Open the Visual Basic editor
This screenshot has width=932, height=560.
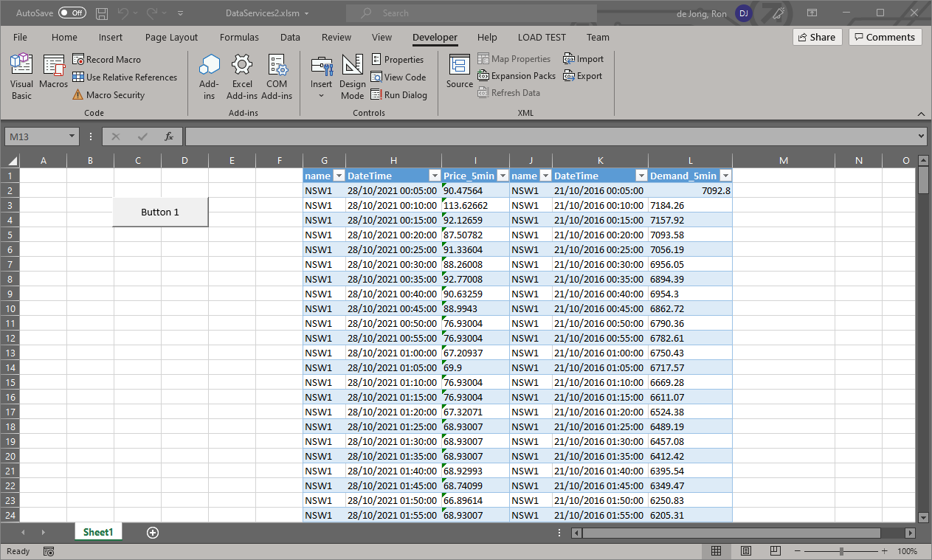(x=21, y=77)
